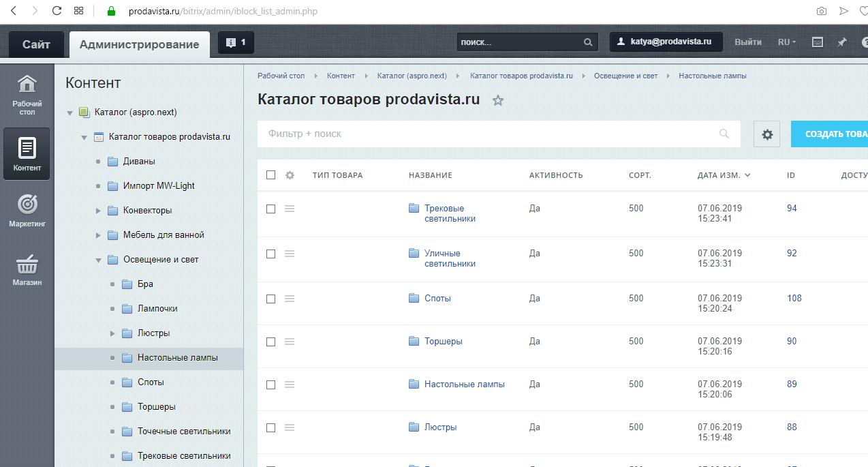Switch to the Сайт tab
868x467 pixels.
(x=36, y=44)
